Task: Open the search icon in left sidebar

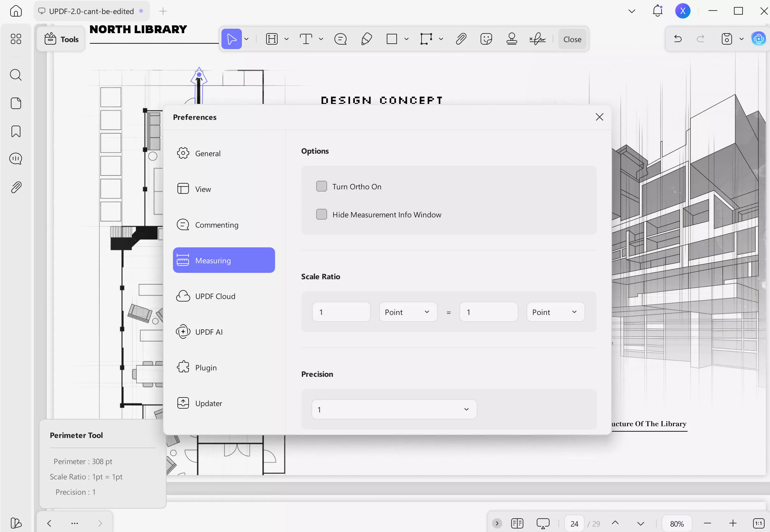Action: 16,75
